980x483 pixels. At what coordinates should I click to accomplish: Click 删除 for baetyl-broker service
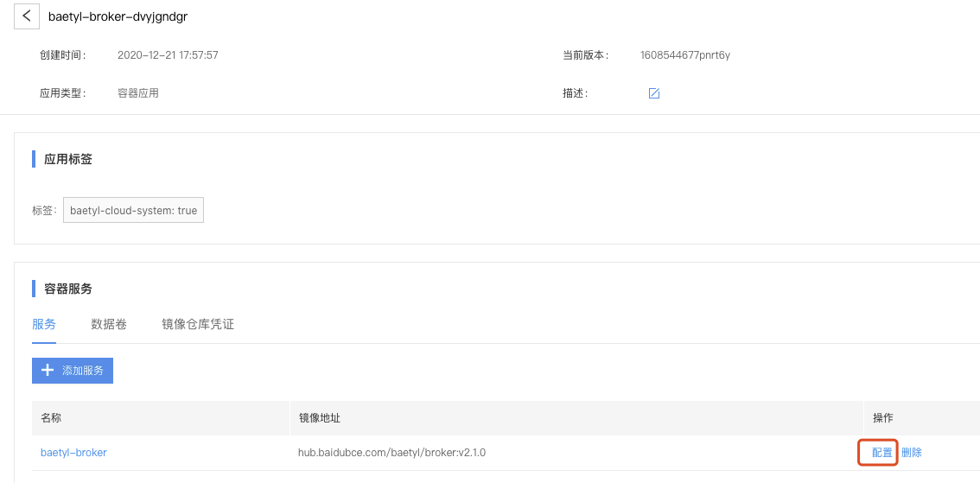911,453
